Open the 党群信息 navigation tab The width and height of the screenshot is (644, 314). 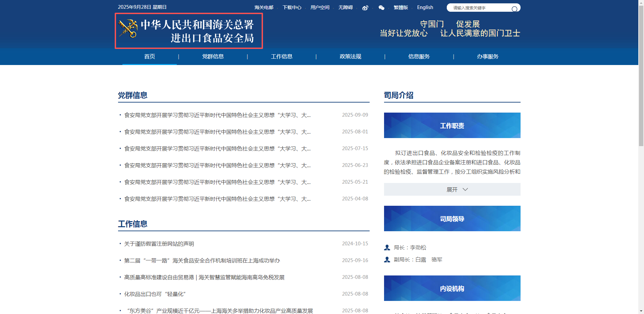coord(213,57)
